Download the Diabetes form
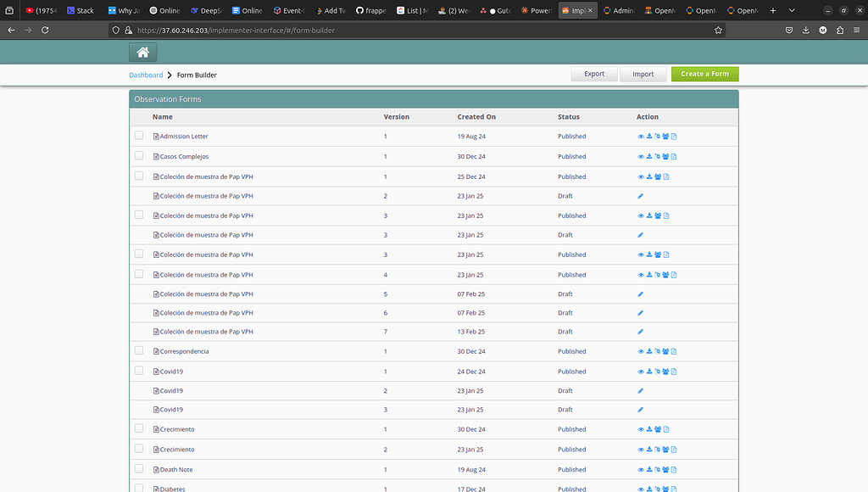Image resolution: width=868 pixels, height=492 pixels. pos(648,489)
